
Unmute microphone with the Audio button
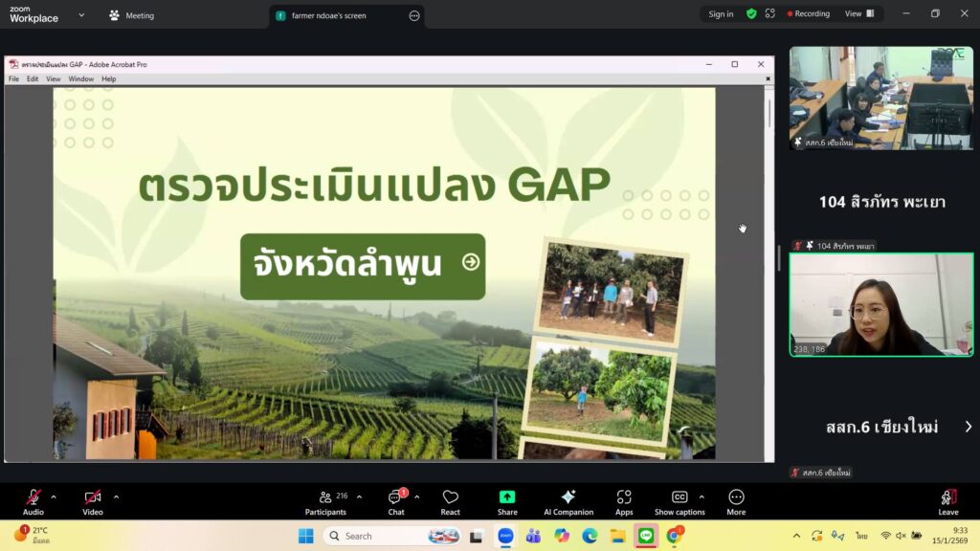[x=33, y=501]
